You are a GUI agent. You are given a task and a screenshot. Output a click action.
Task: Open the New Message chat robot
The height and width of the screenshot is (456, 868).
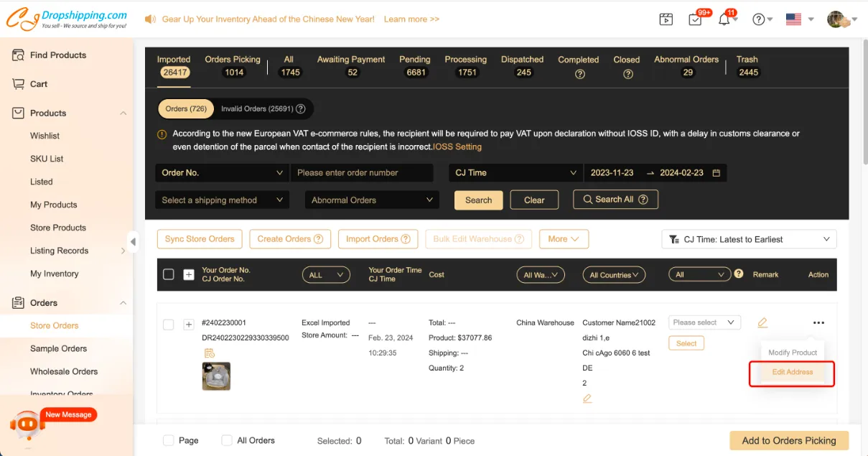point(29,424)
